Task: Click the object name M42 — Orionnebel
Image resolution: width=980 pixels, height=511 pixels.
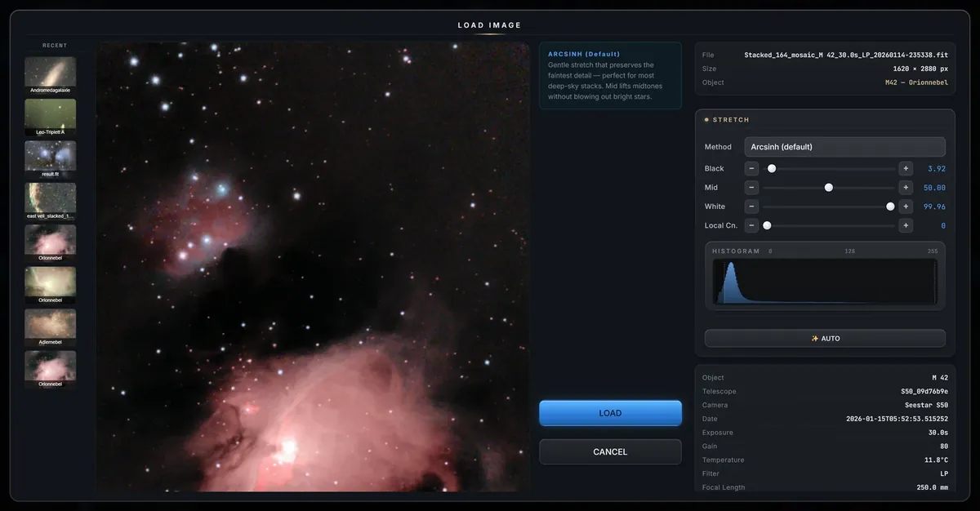Action: coord(915,82)
